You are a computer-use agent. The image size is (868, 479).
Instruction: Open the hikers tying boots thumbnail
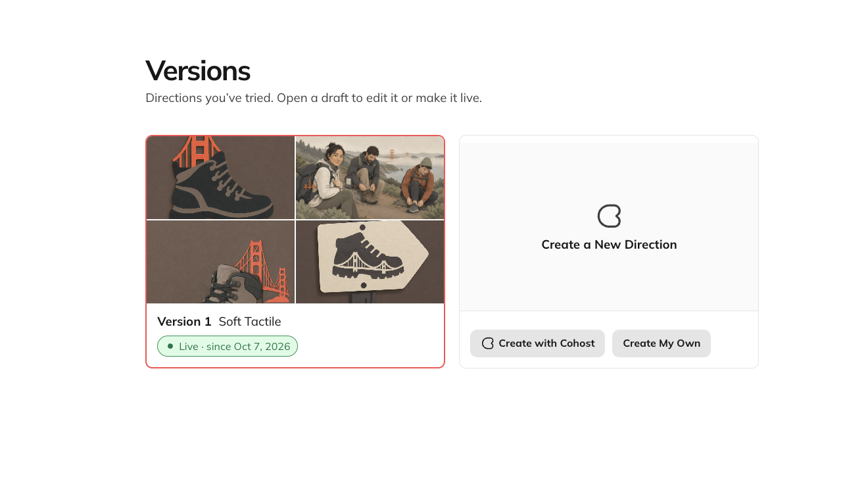click(370, 178)
